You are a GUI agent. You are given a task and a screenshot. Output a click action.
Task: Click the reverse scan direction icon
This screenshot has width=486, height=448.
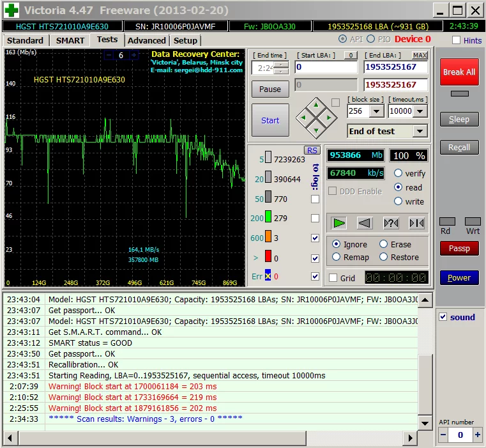click(x=365, y=223)
